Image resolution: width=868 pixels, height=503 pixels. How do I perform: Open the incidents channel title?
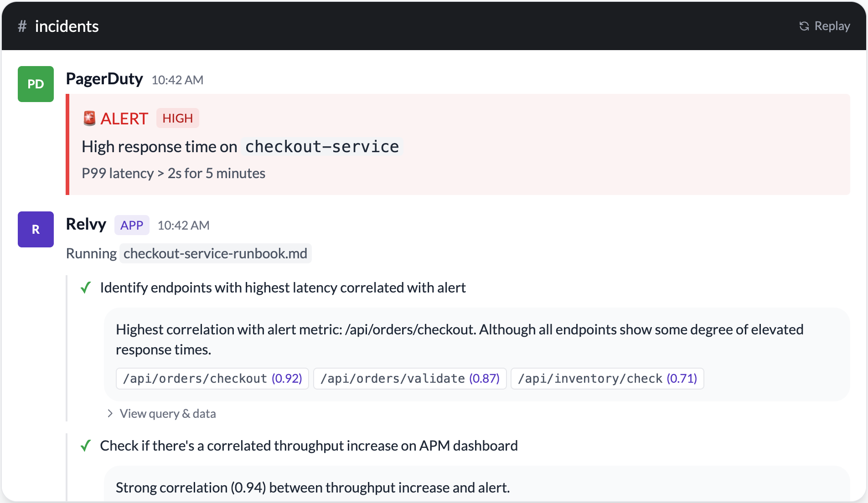[x=67, y=26]
